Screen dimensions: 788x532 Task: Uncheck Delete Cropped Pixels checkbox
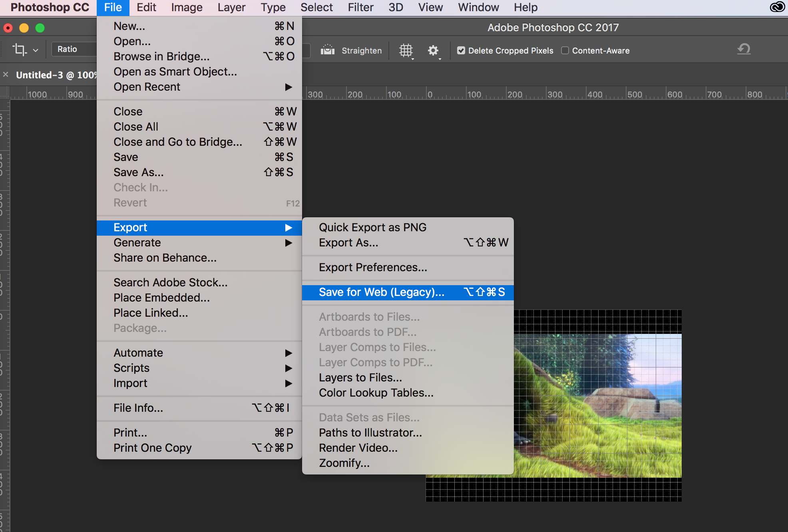tap(461, 50)
